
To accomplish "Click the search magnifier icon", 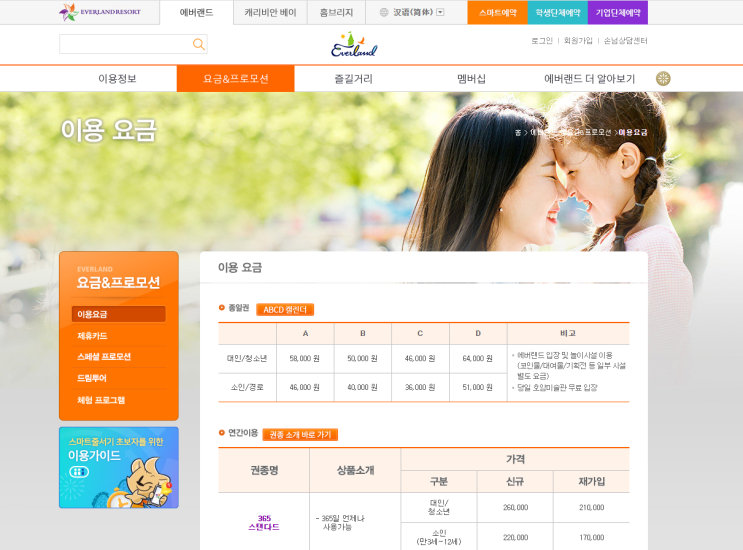I will [199, 44].
